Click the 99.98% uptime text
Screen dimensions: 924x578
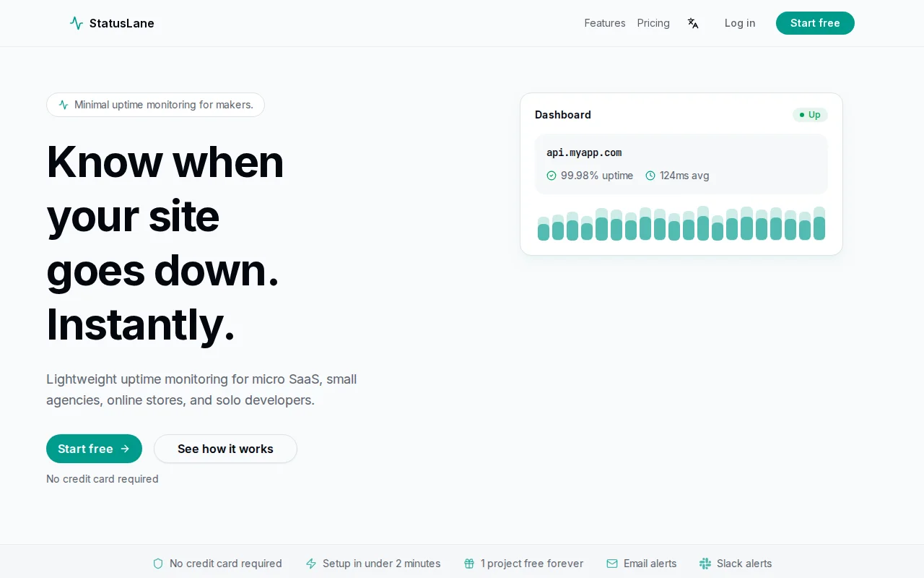coord(597,176)
